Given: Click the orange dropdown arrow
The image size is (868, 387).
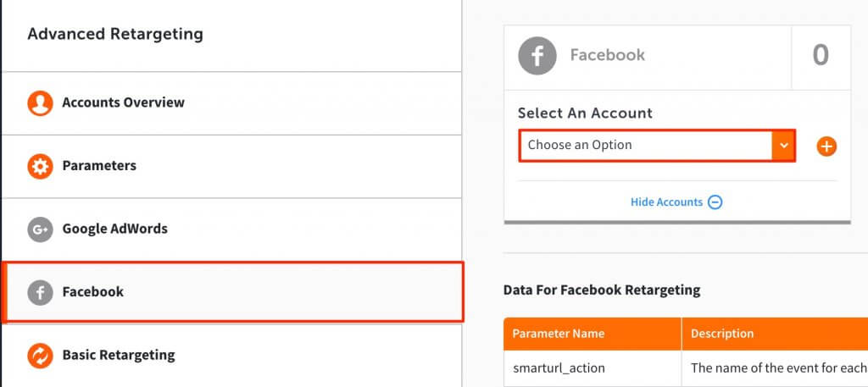Looking at the screenshot, I should coord(783,146).
